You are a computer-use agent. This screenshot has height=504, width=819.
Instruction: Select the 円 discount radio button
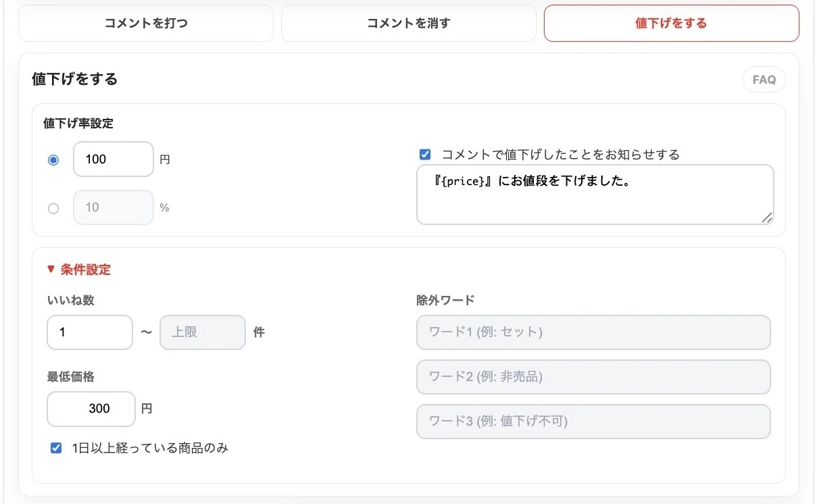53,160
